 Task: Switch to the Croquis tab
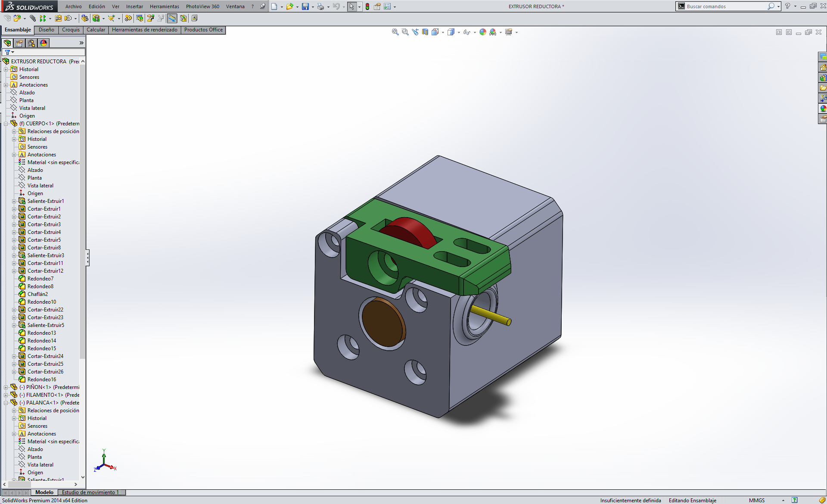pyautogui.click(x=71, y=30)
